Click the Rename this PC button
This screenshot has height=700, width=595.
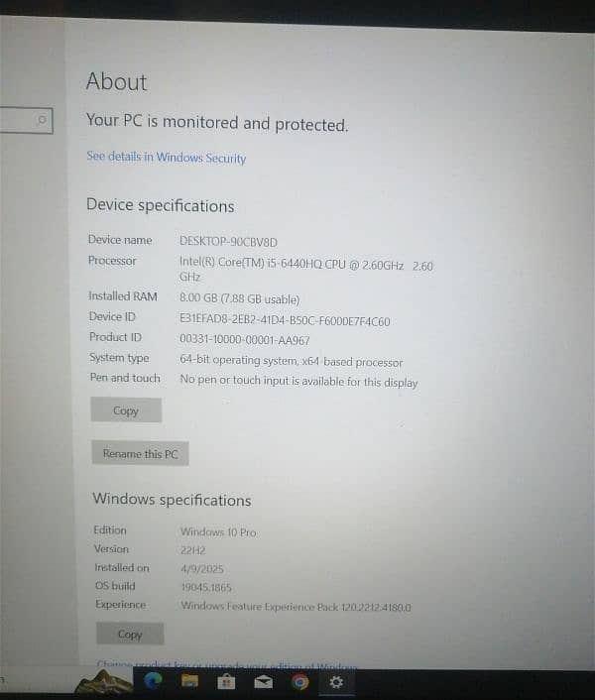[x=140, y=453]
